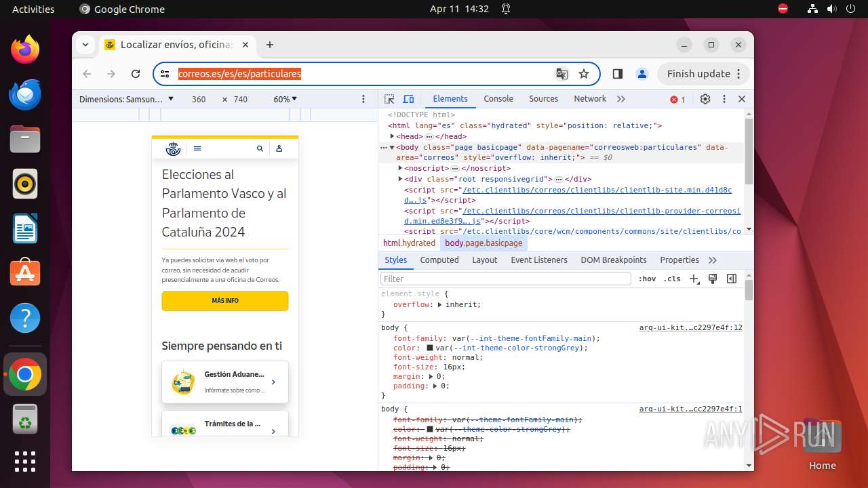This screenshot has height=488, width=868.
Task: Open the Correos hamburger menu
Action: 197,148
